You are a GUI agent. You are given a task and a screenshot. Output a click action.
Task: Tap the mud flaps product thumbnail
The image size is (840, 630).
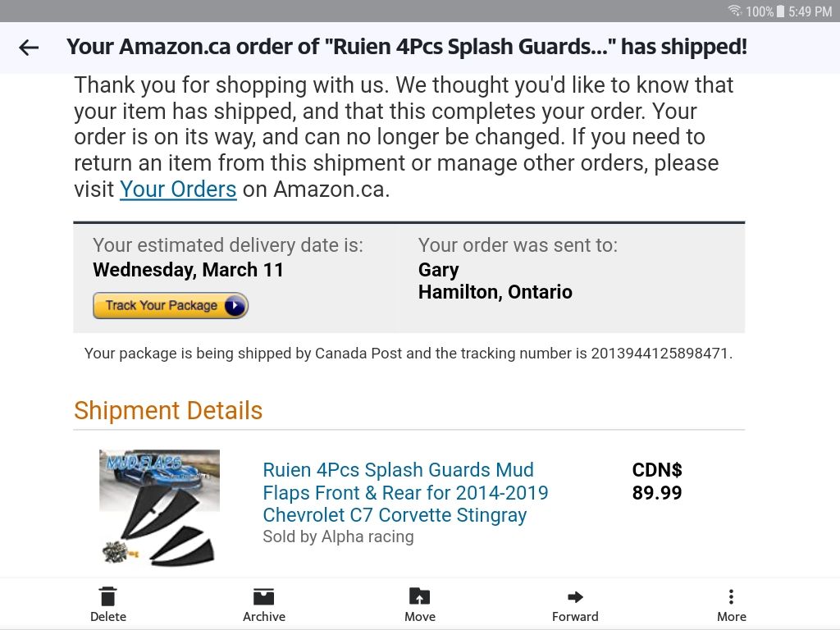tap(159, 506)
